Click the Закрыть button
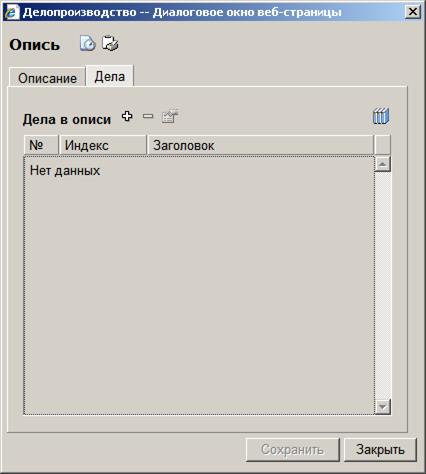Image resolution: width=426 pixels, height=474 pixels. pos(380,449)
